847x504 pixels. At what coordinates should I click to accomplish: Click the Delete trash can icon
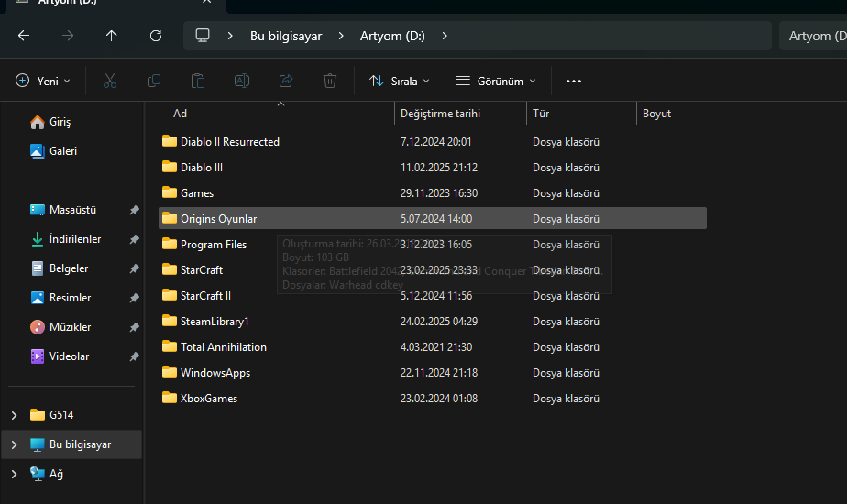[330, 81]
